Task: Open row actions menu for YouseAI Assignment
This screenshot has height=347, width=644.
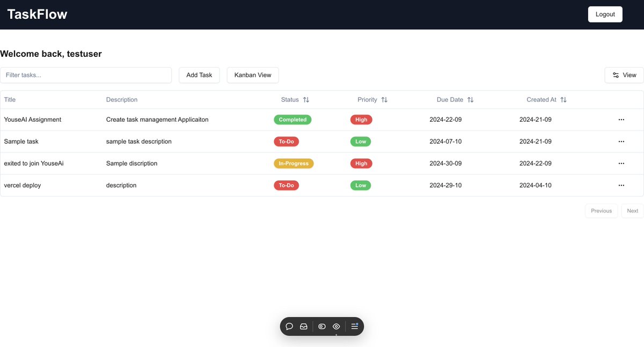Action: 621,120
